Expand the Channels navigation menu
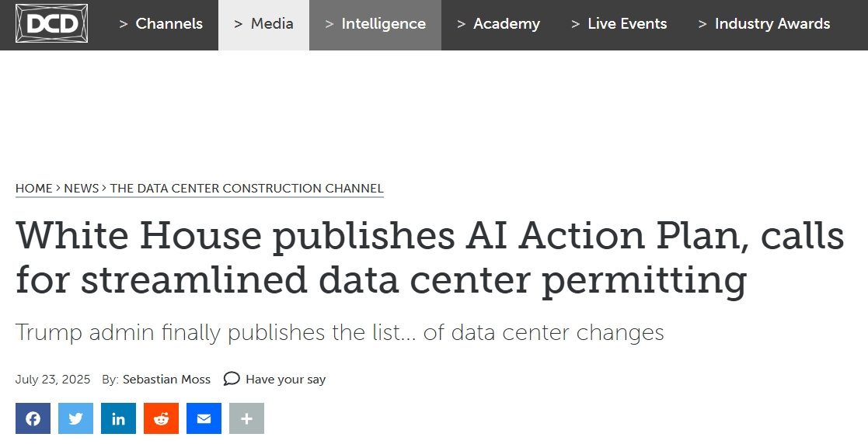The height and width of the screenshot is (444, 868). tap(161, 24)
